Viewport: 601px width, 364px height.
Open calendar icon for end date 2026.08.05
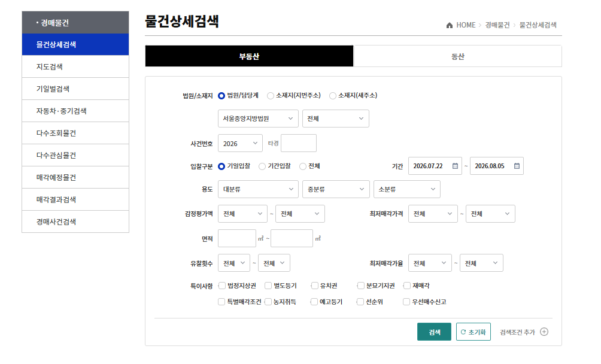pos(517,166)
